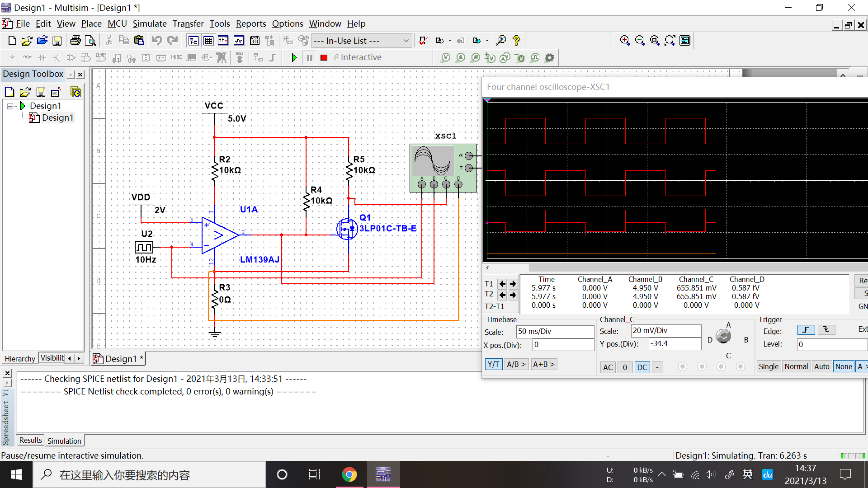The image size is (868, 488).
Task: Enable the Y/T timebase mode
Action: tap(493, 364)
